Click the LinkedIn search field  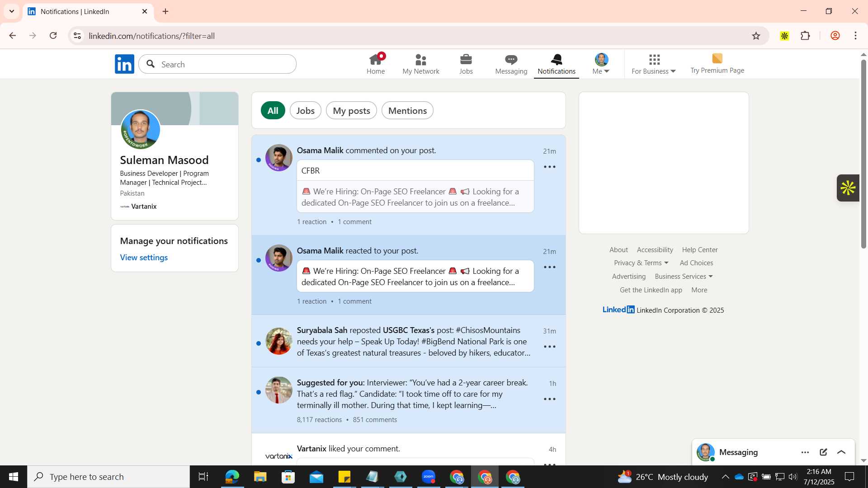point(217,64)
